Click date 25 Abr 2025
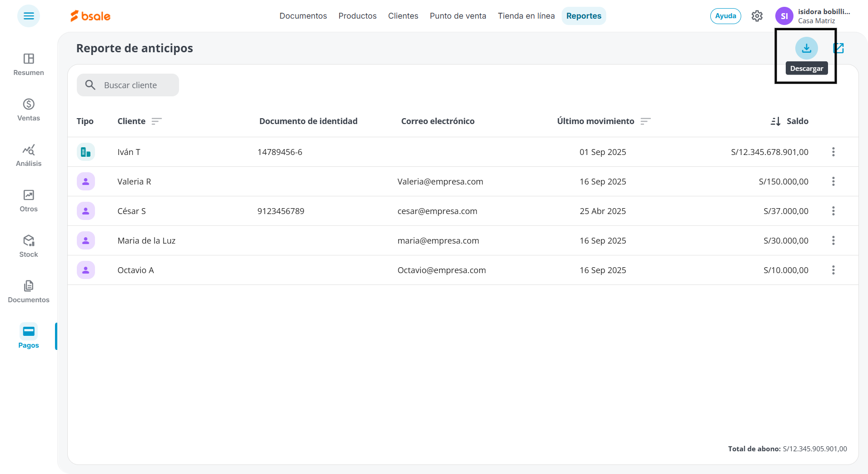This screenshot has width=868, height=474. [x=603, y=211]
